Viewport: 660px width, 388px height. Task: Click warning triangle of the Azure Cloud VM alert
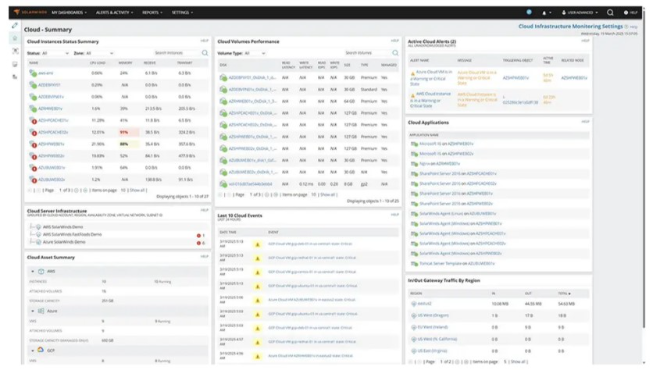(x=412, y=74)
